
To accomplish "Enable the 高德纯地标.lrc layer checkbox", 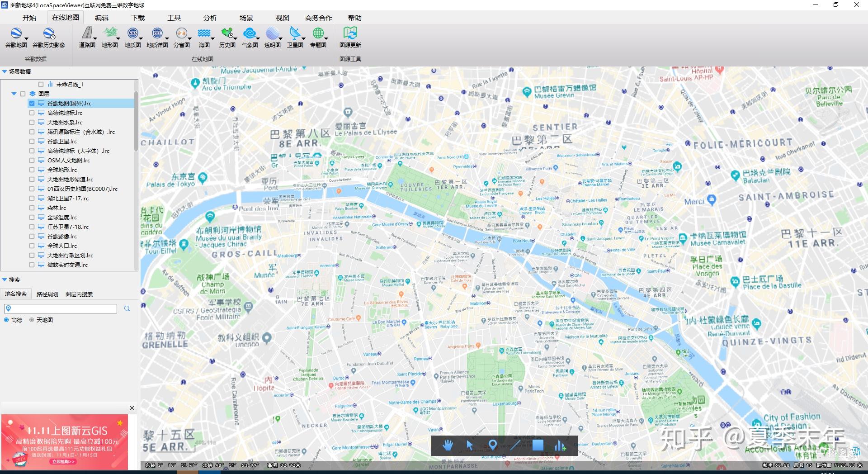I will click(x=32, y=113).
